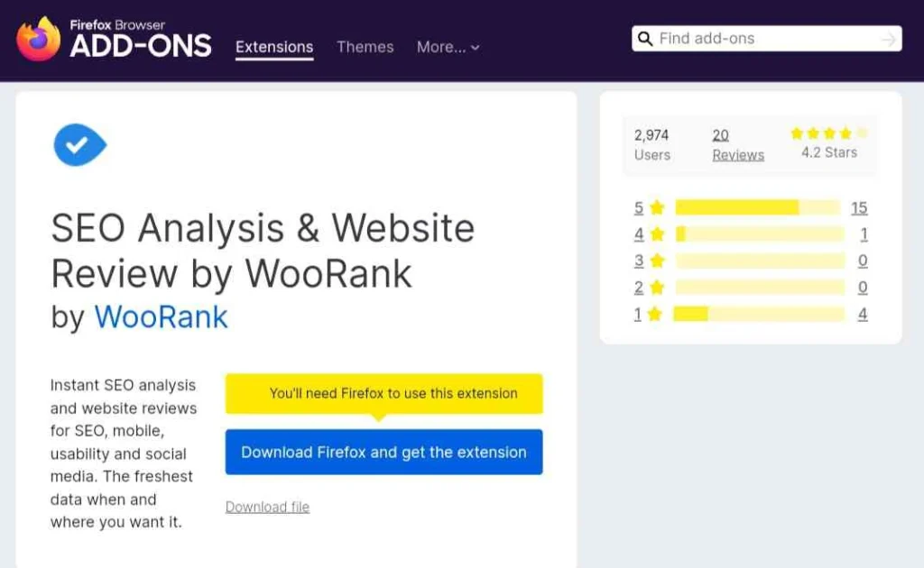Click the 1-star rating bar
The image size is (924, 568).
pyautogui.click(x=759, y=314)
